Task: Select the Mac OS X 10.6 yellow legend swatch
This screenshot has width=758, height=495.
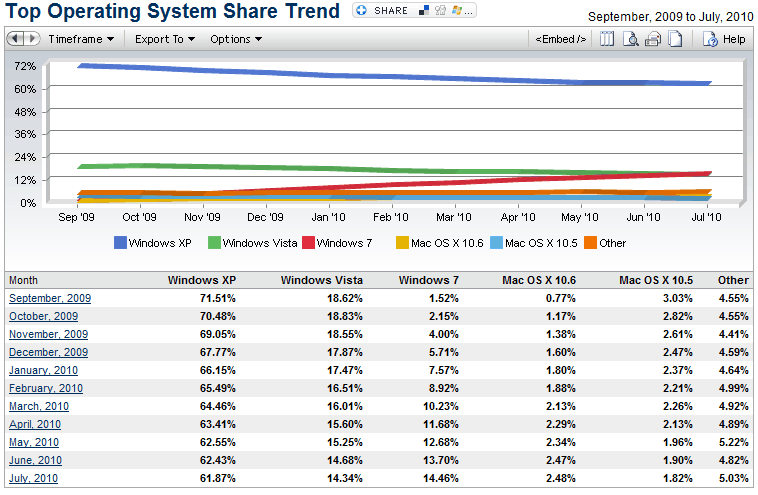Action: coord(400,242)
